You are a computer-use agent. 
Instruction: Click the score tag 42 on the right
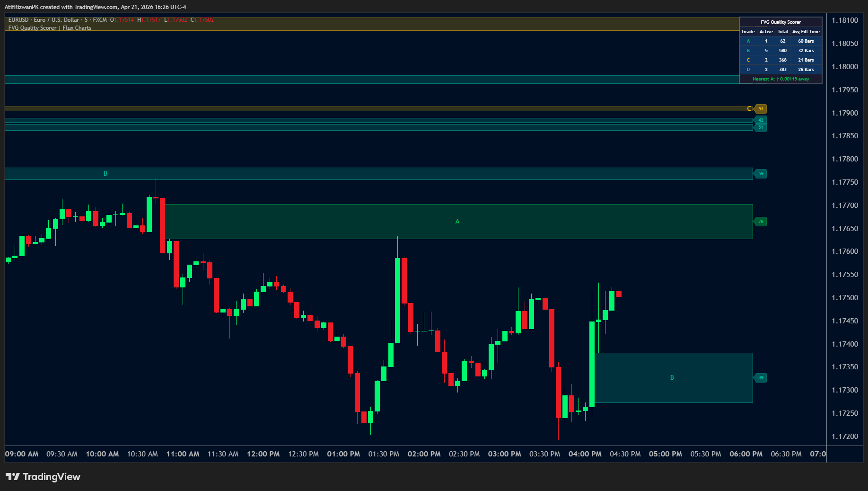click(x=760, y=120)
